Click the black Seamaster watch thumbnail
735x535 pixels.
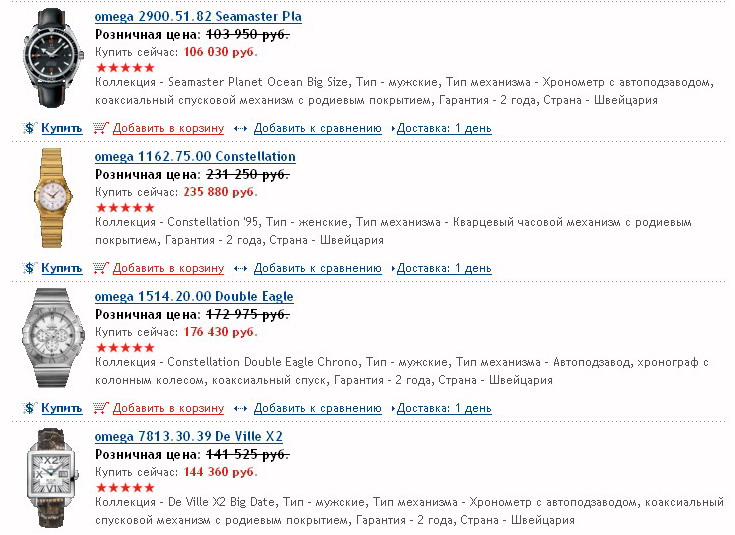tap(48, 57)
